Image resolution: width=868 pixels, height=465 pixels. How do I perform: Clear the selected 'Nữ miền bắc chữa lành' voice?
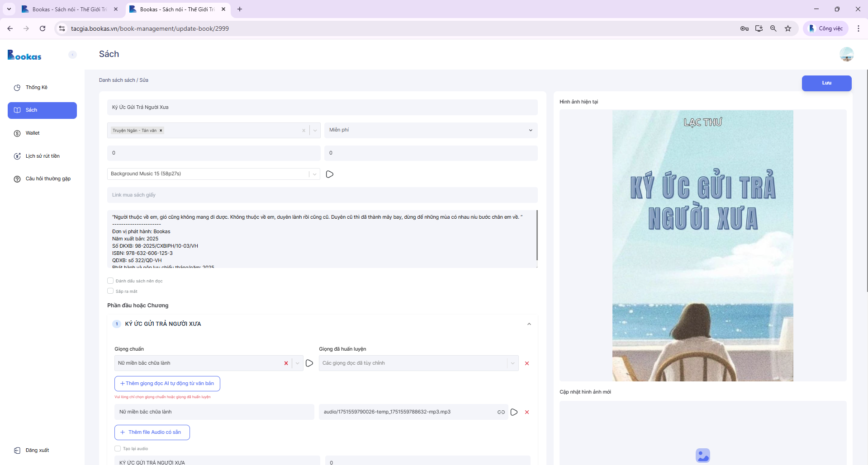[286, 363]
